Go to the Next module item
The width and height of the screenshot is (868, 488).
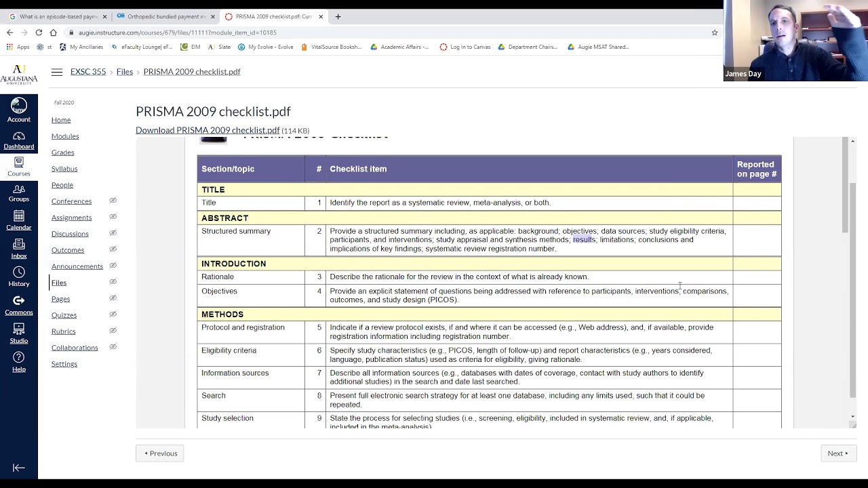pos(837,453)
